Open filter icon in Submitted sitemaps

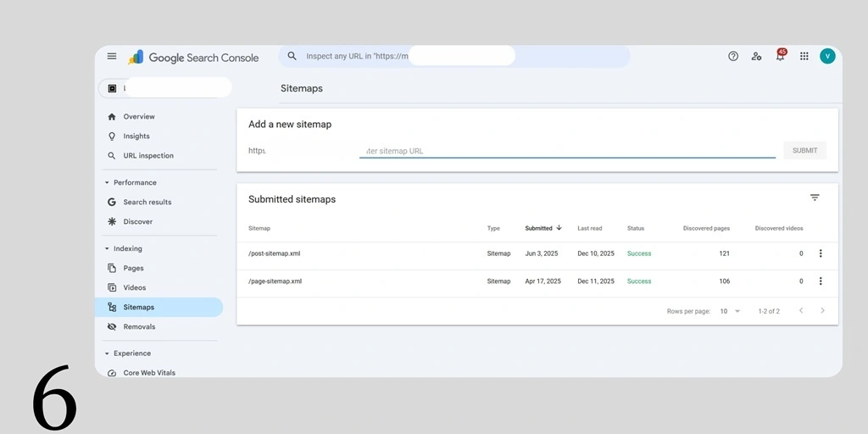[815, 198]
